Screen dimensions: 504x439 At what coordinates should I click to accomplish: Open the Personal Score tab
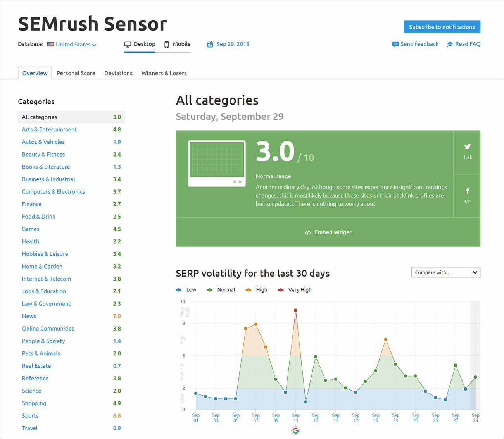click(x=76, y=73)
